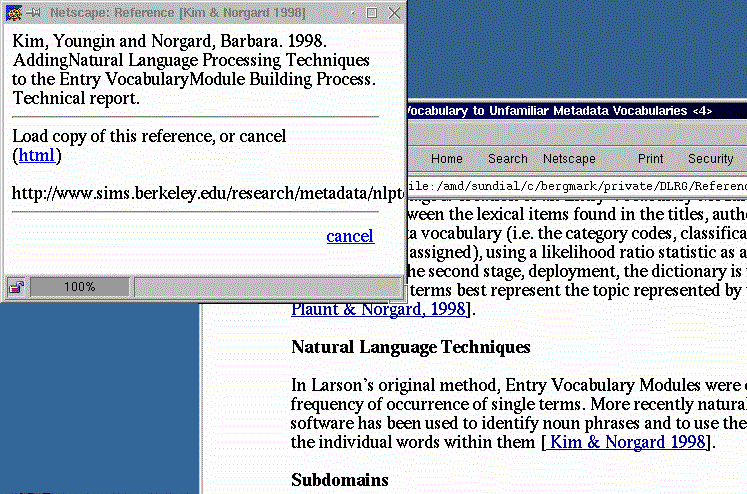
Task: Click the Home toolbar button
Action: tap(446, 158)
